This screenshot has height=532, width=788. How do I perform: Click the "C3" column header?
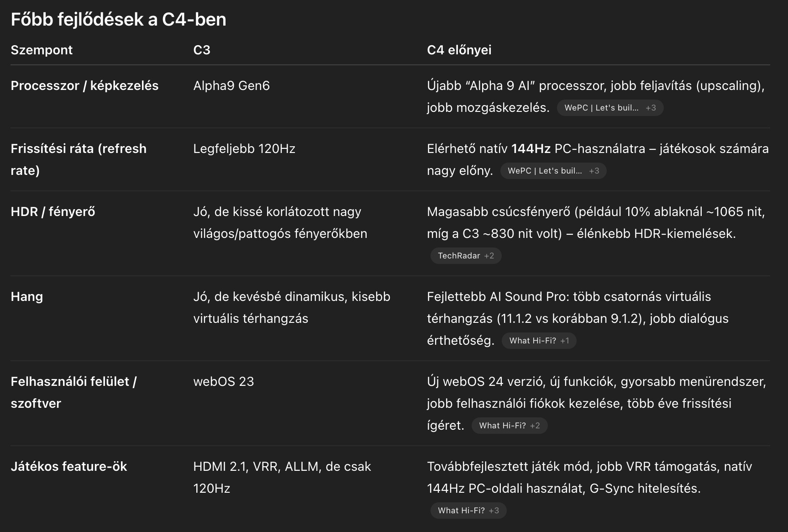(202, 50)
